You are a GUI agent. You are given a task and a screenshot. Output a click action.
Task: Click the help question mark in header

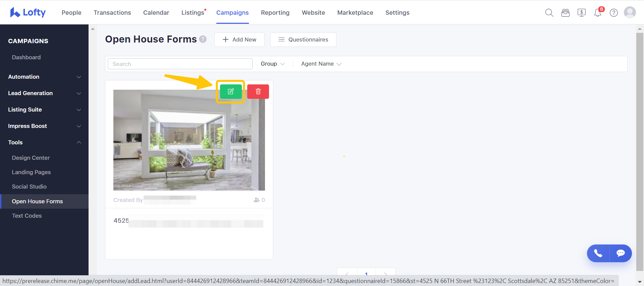[613, 13]
